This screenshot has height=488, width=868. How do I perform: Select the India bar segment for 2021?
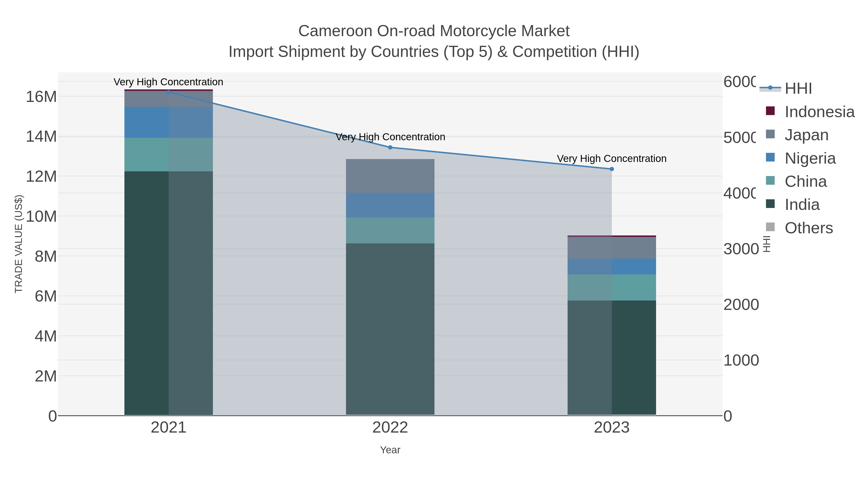click(169, 293)
